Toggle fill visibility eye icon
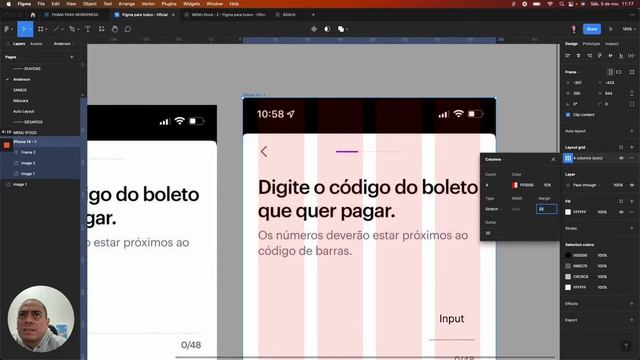Image resolution: width=640 pixels, height=360 pixels. point(621,212)
